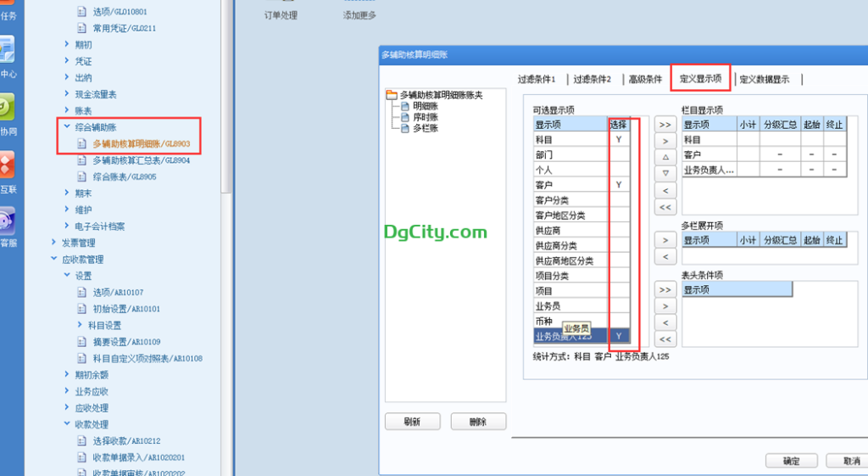The height and width of the screenshot is (476, 868).
Task: Expand the 发票管理 tree node
Action: [55, 243]
